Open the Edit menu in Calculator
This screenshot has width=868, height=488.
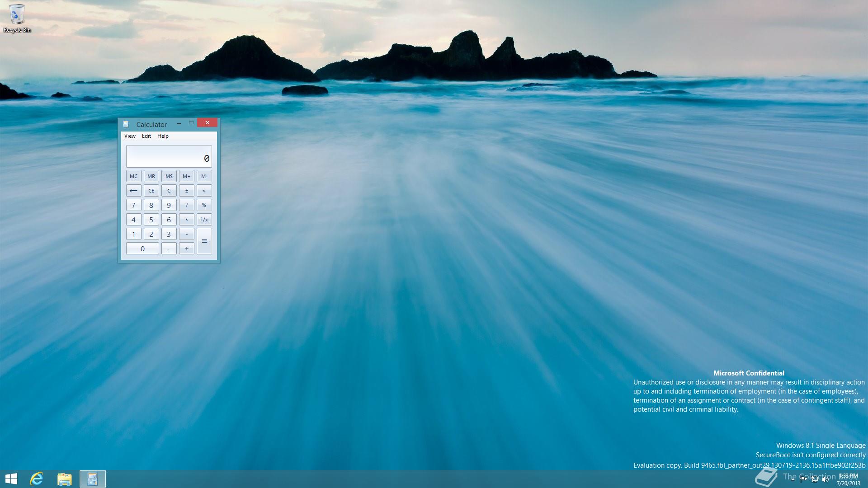(146, 136)
